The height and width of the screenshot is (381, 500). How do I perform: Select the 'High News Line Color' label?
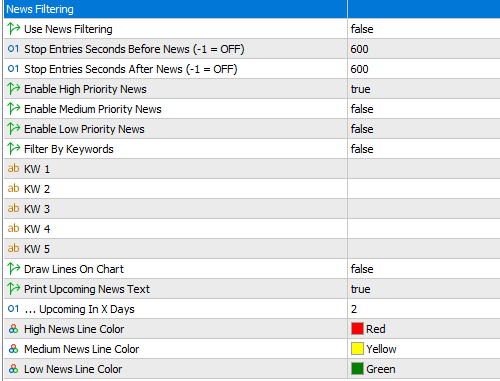click(x=74, y=329)
